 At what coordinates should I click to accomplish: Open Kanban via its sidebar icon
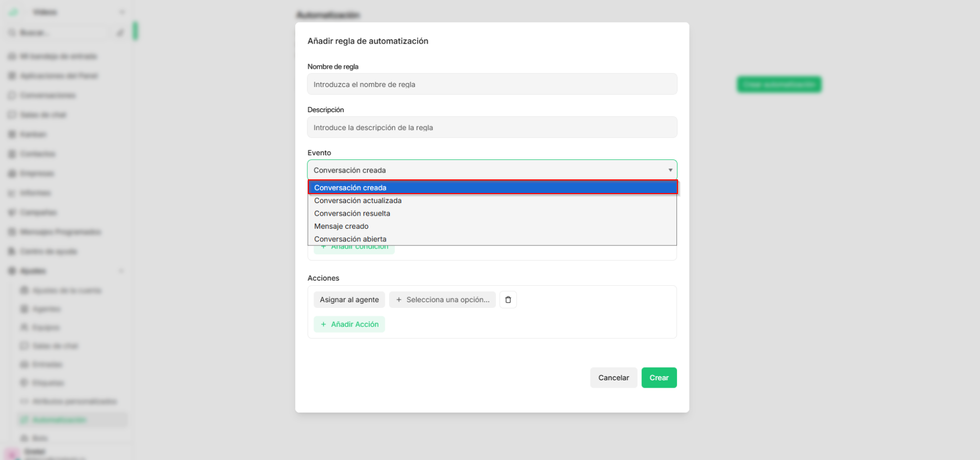(x=12, y=134)
